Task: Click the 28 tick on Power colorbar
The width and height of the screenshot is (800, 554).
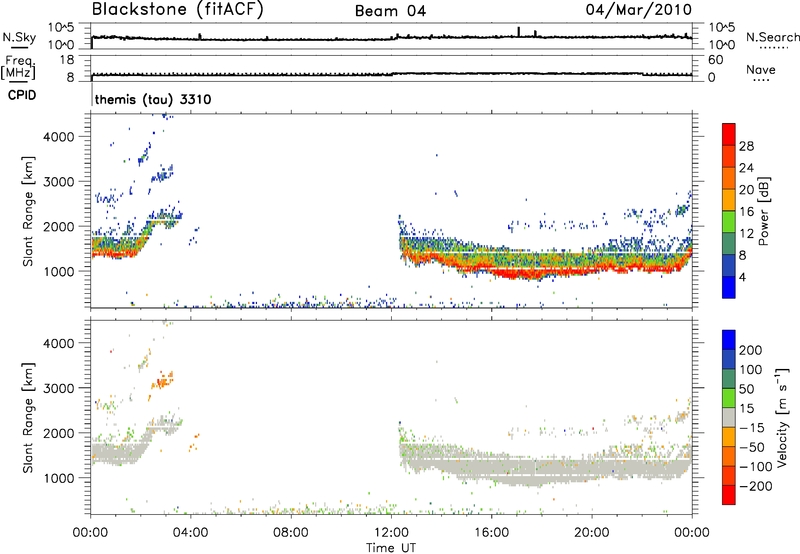Action: pos(746,146)
